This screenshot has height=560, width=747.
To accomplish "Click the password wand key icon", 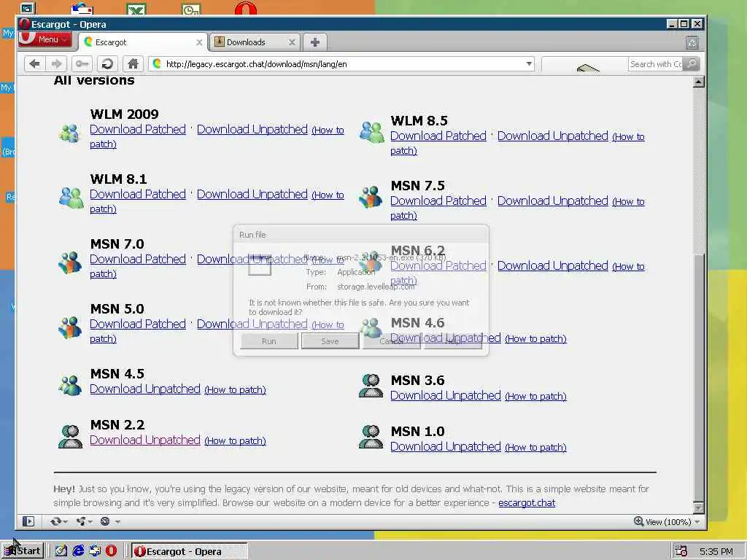I will tap(82, 63).
